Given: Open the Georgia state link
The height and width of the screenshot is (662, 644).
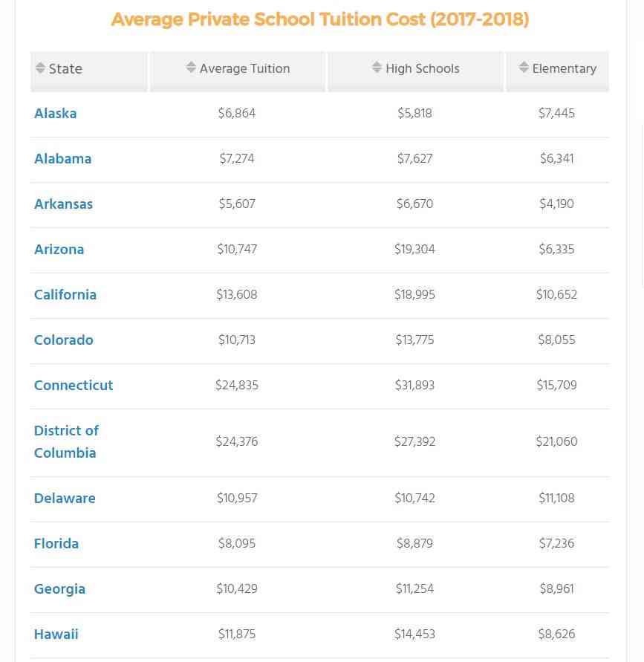Looking at the screenshot, I should [60, 589].
